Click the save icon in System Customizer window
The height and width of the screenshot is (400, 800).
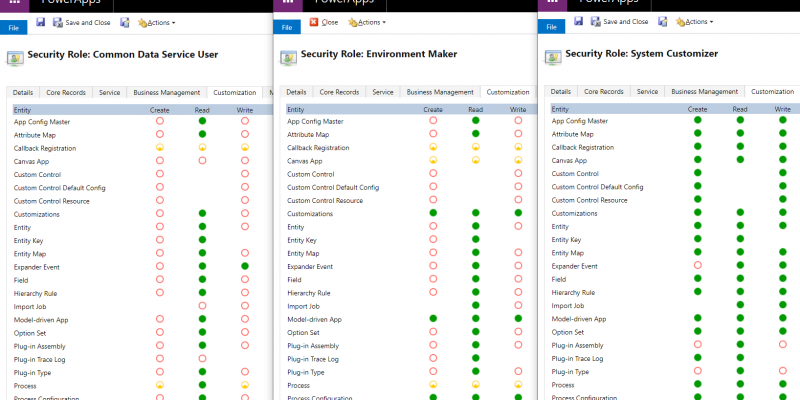pos(579,21)
